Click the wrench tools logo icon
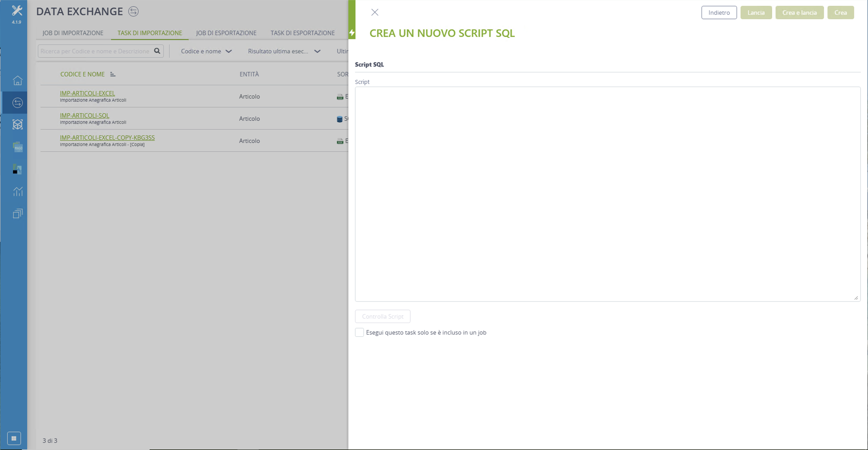This screenshot has height=450, width=868. tap(16, 11)
